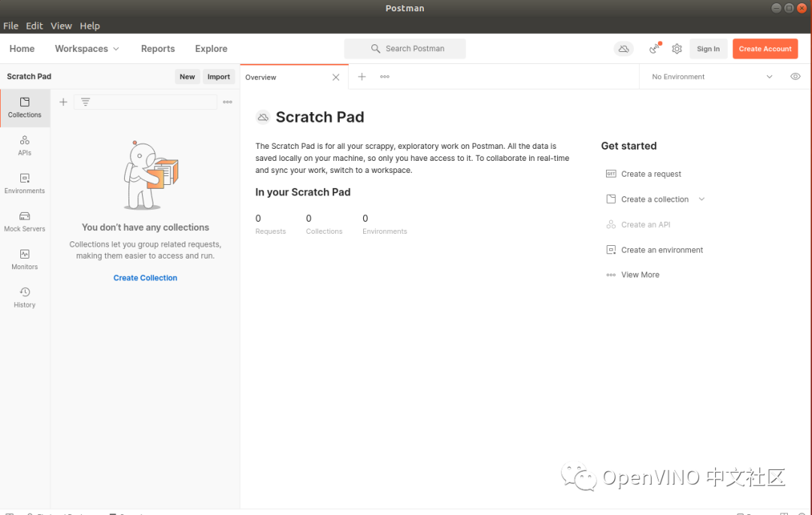Open the Reports section
The width and height of the screenshot is (812, 515).
pos(158,49)
